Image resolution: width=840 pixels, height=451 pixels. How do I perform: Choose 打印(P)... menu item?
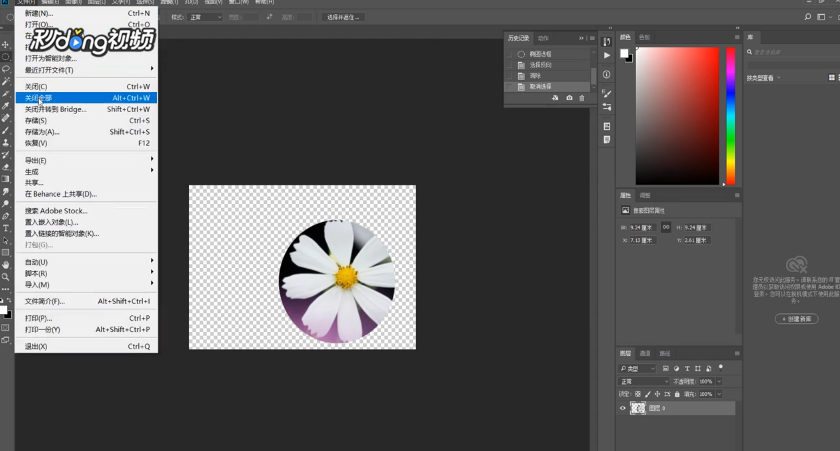[86, 318]
